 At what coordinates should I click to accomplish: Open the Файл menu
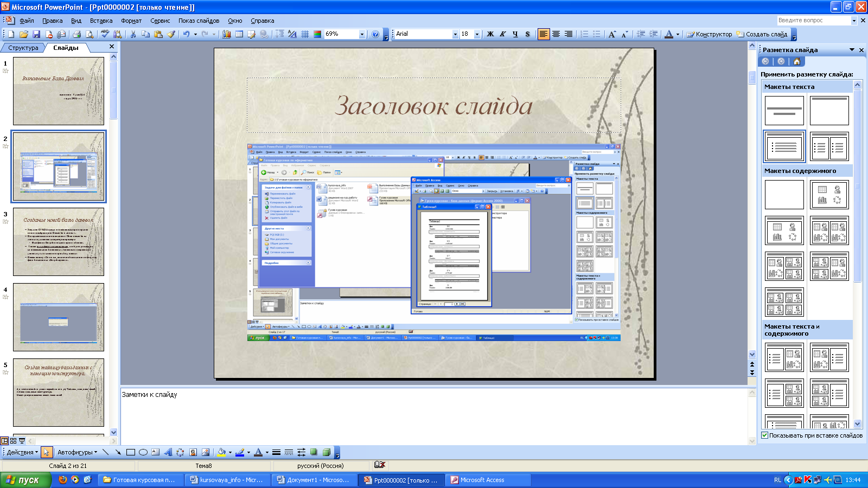click(x=27, y=21)
